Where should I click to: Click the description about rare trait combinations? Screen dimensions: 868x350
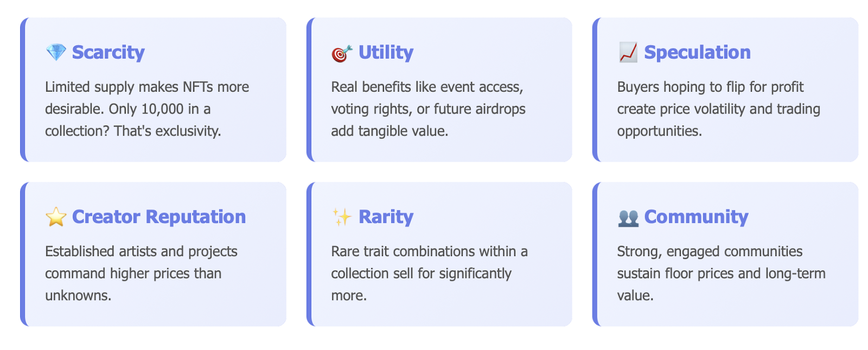[x=429, y=273]
